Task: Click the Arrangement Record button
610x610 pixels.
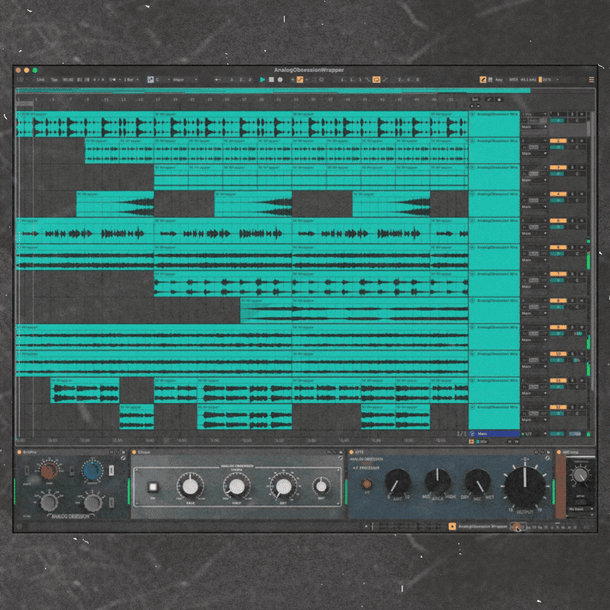Action: click(x=280, y=80)
